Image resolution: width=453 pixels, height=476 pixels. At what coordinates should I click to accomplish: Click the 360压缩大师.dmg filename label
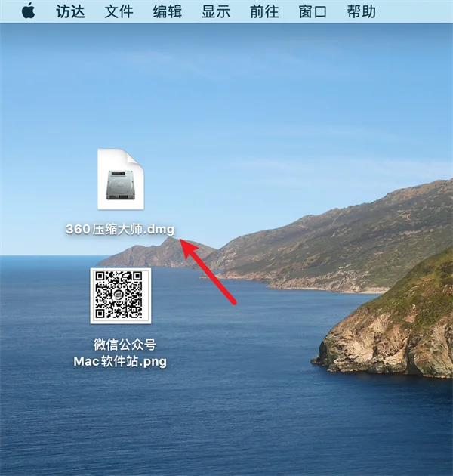pyautogui.click(x=120, y=229)
